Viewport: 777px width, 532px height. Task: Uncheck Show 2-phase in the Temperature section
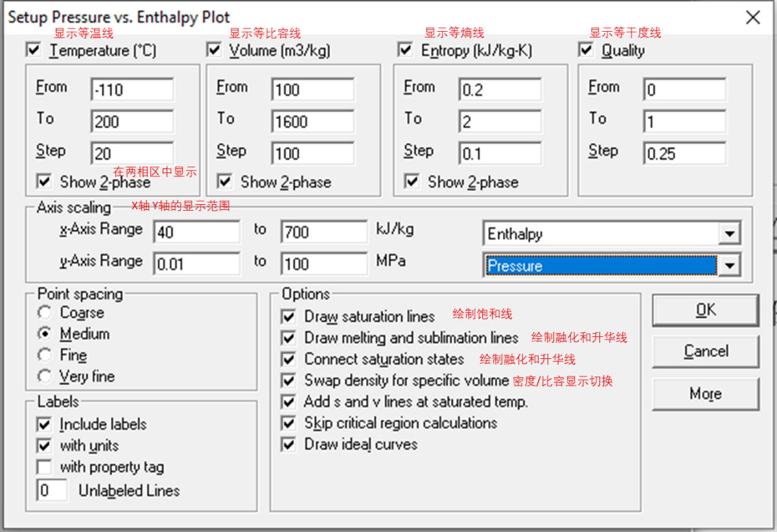43,181
